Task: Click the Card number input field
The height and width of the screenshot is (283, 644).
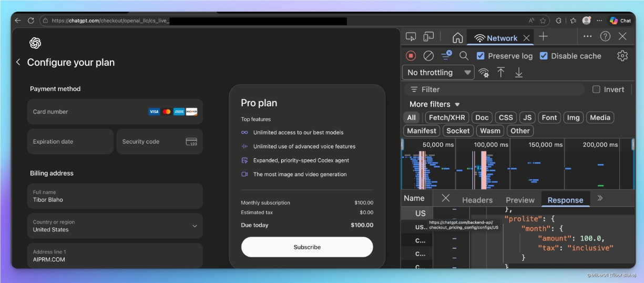Action: point(87,112)
